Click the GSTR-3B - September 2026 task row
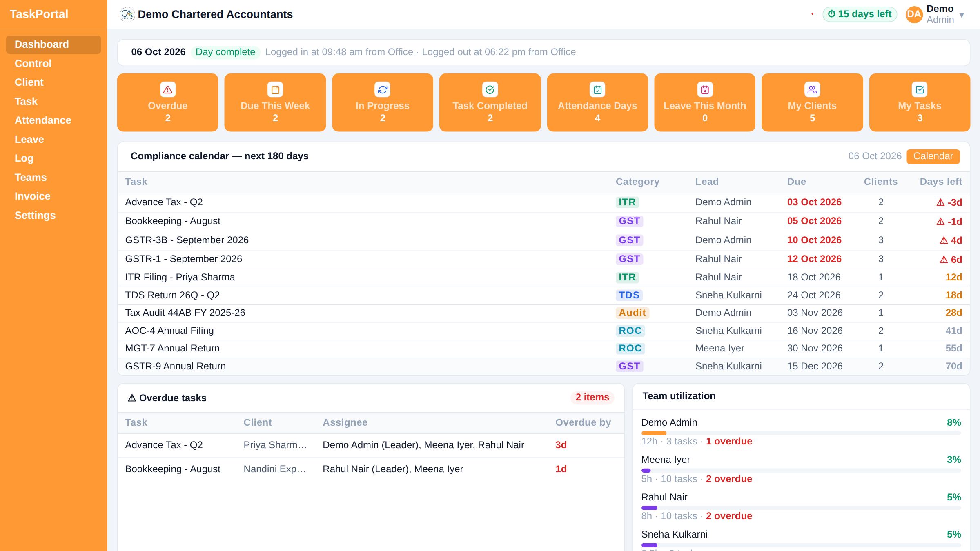This screenshot has height=551, width=980. 543,240
